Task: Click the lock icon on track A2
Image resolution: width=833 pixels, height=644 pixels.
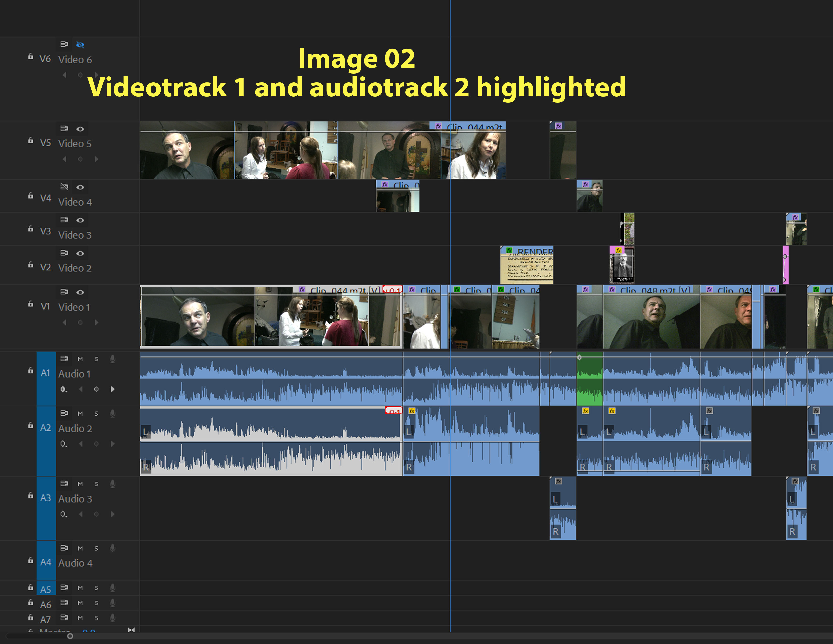Action: tap(31, 425)
